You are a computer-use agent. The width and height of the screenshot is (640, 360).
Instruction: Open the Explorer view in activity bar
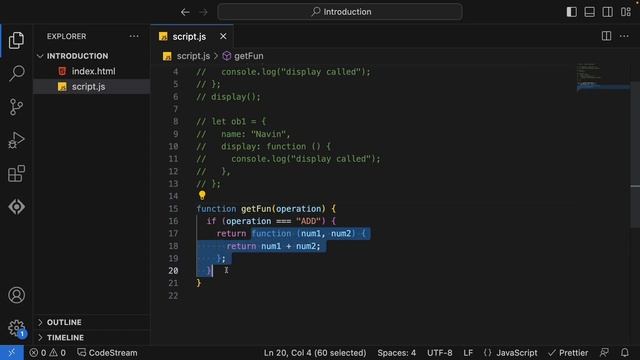pos(16,40)
